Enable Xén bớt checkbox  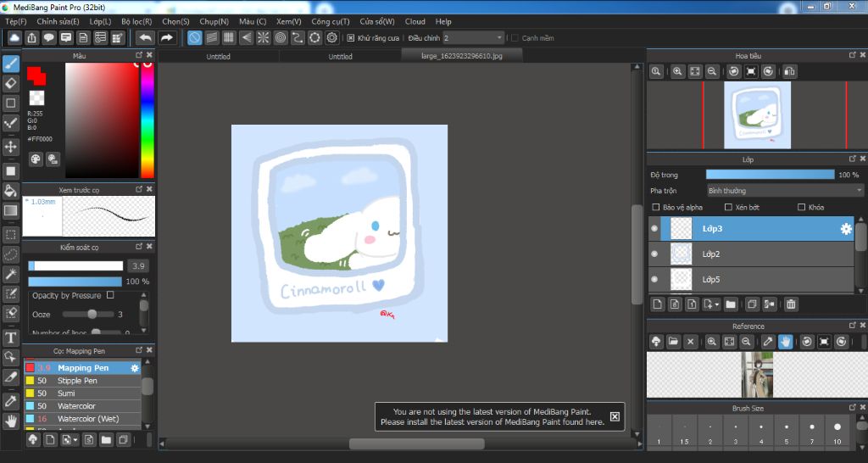(x=728, y=207)
